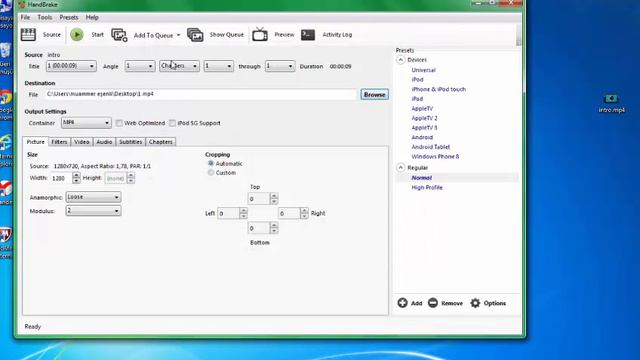This screenshot has width=640, height=360.
Task: Open the File menu
Action: click(25, 18)
